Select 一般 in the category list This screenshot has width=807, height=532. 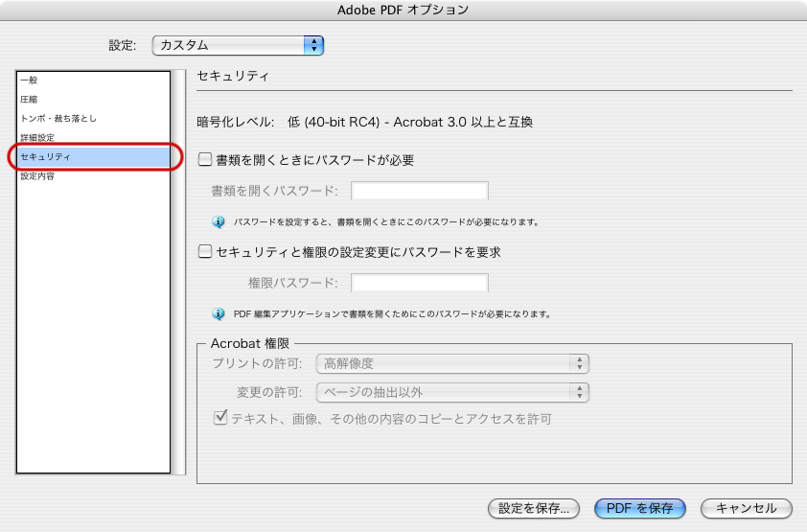[93, 80]
